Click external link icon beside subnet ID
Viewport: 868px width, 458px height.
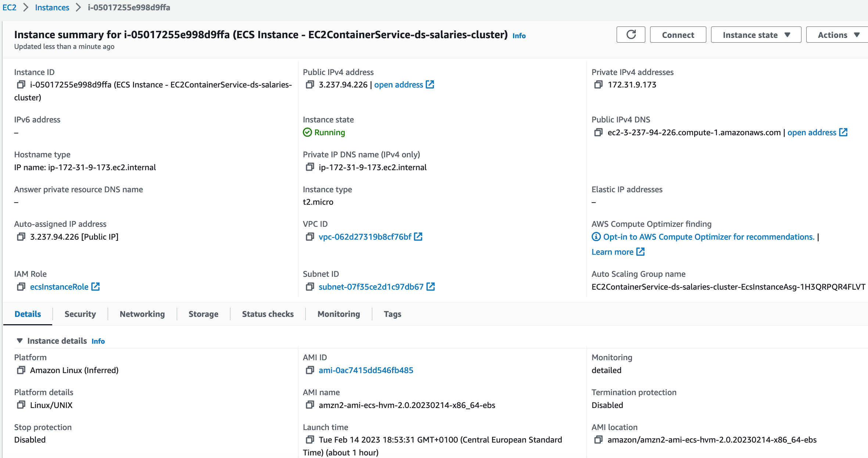(431, 287)
